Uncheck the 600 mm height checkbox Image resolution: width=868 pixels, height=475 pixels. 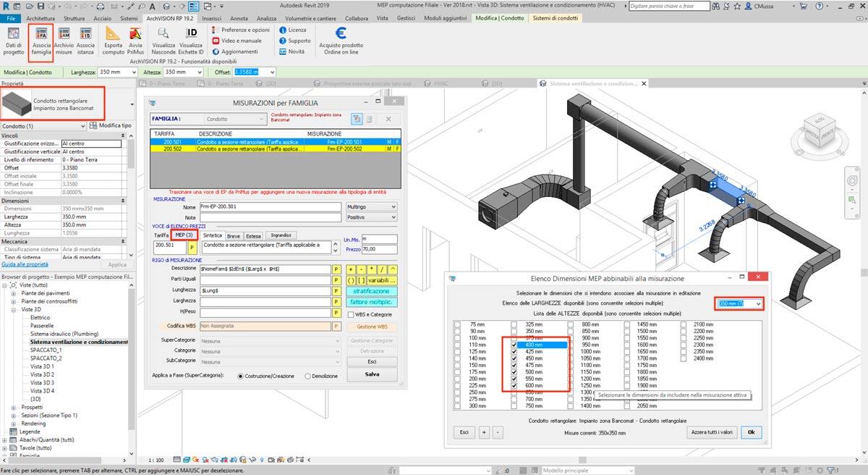click(514, 385)
